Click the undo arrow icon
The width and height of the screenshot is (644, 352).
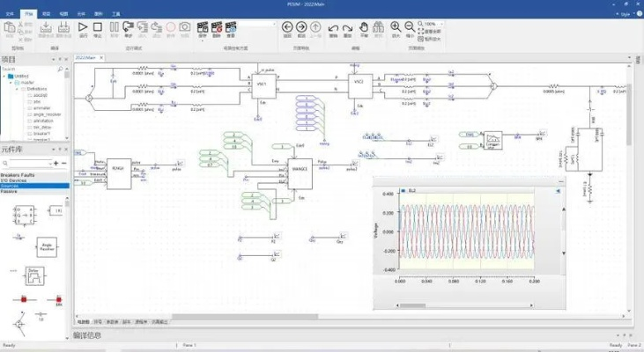click(x=333, y=28)
